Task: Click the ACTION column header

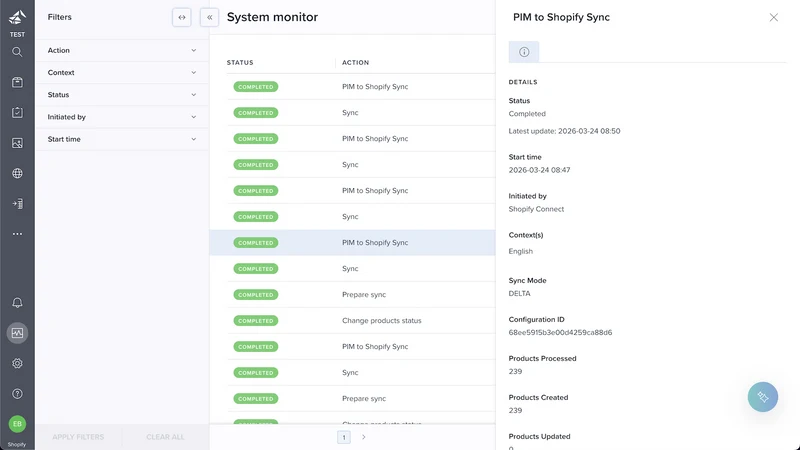Action: (355, 63)
